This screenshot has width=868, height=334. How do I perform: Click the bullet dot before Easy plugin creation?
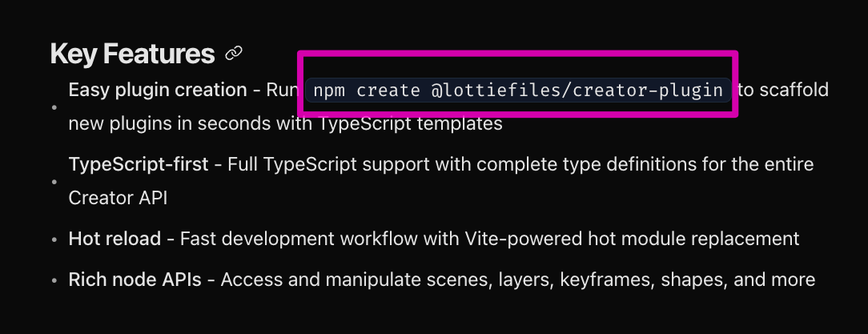[x=54, y=107]
